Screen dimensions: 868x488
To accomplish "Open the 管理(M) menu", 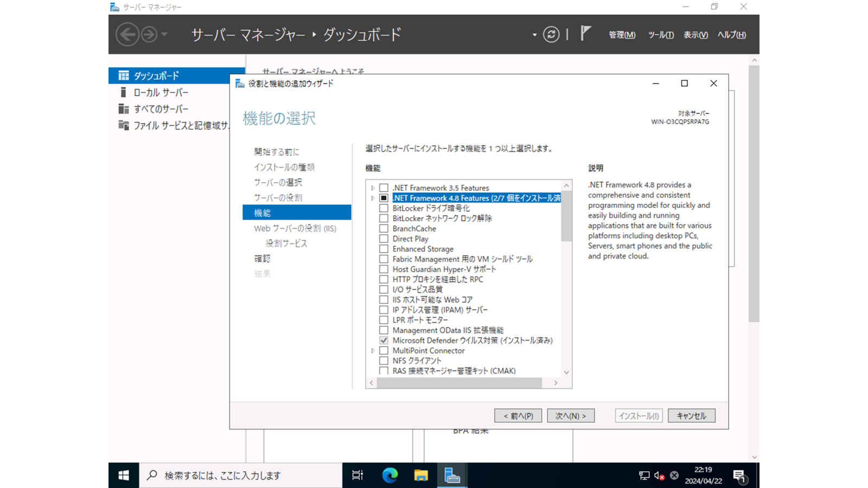I will click(622, 35).
